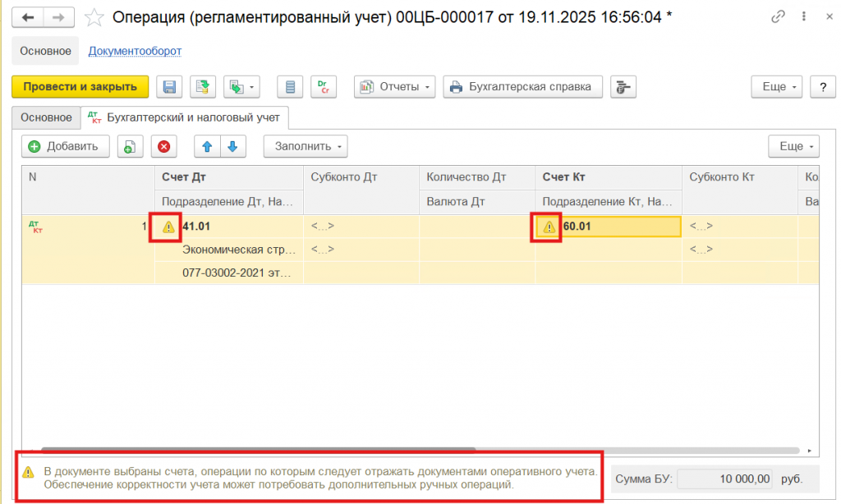Open the three-dot window menu

(803, 16)
